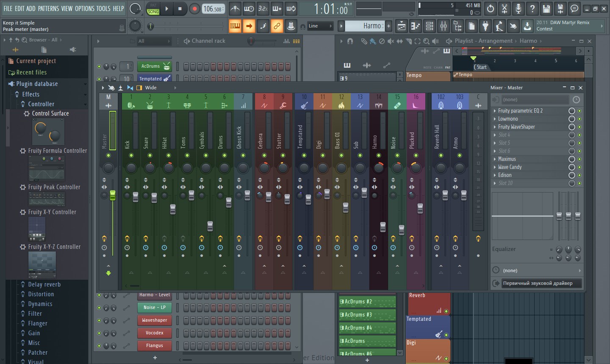Screen dimensions: 610x364
Task: Select the playlist mute tool
Action: 391,41
